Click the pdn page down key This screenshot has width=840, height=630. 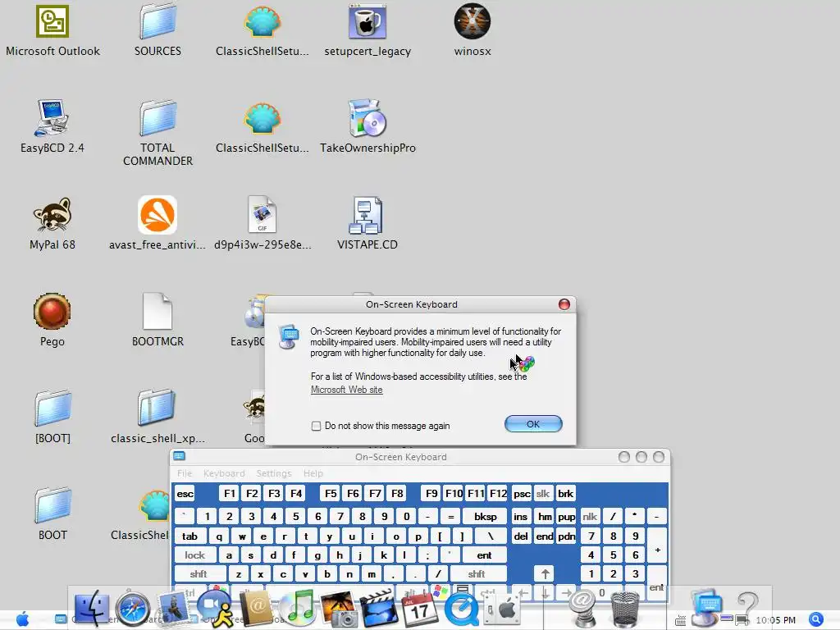click(x=566, y=536)
